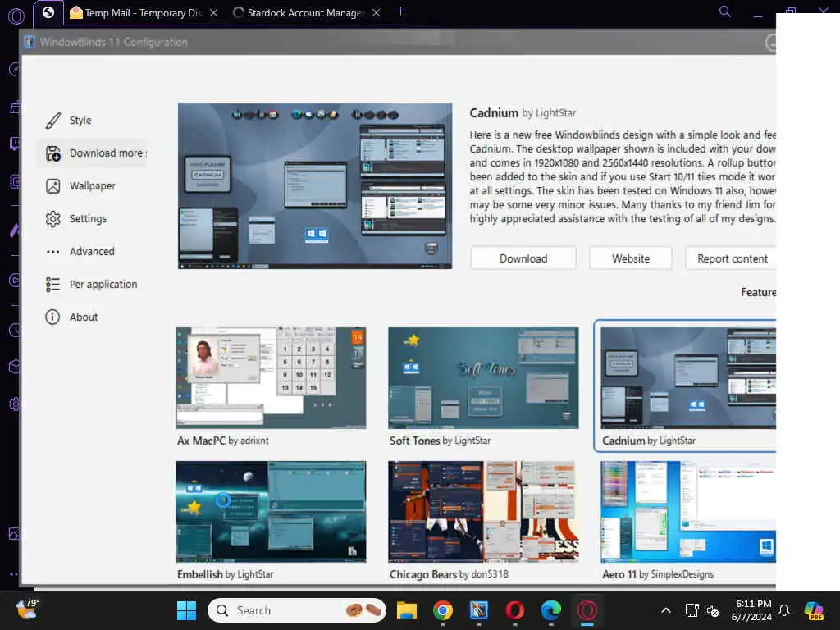840x630 pixels.
Task: Click the WindowBlinds title bar icon
Action: pos(30,42)
